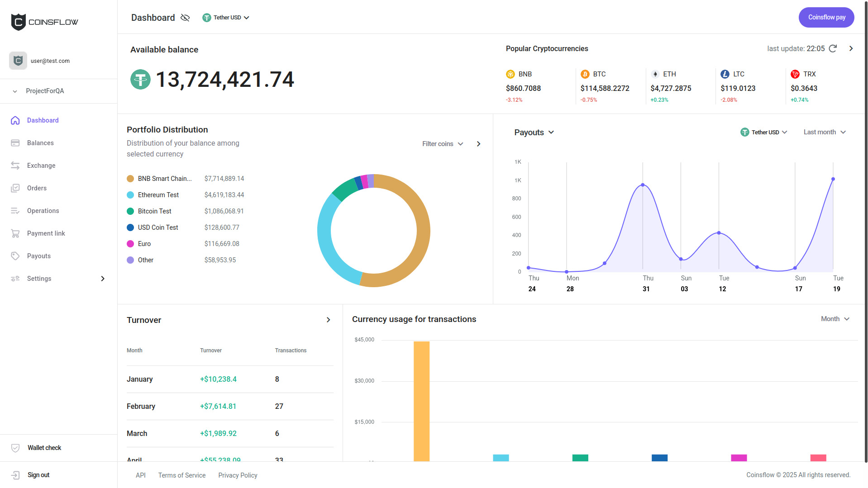Screen dimensions: 868x488
Task: Open Popular Cryptocurrencies arrow
Action: [x=851, y=48]
